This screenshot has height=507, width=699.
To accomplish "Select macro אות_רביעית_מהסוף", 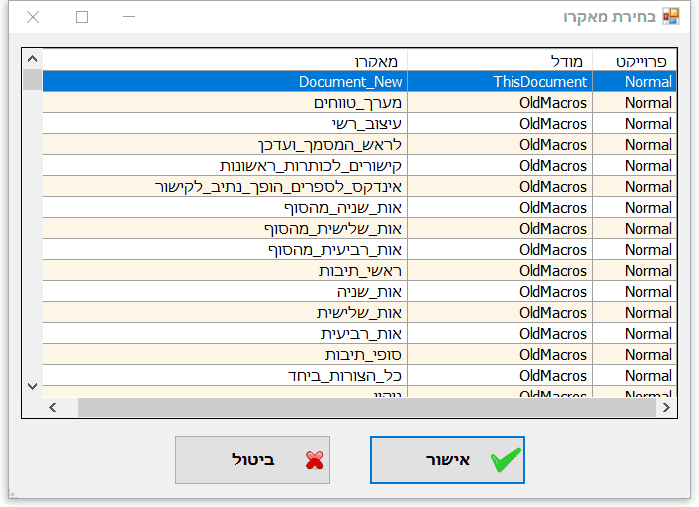I will pos(225,249).
